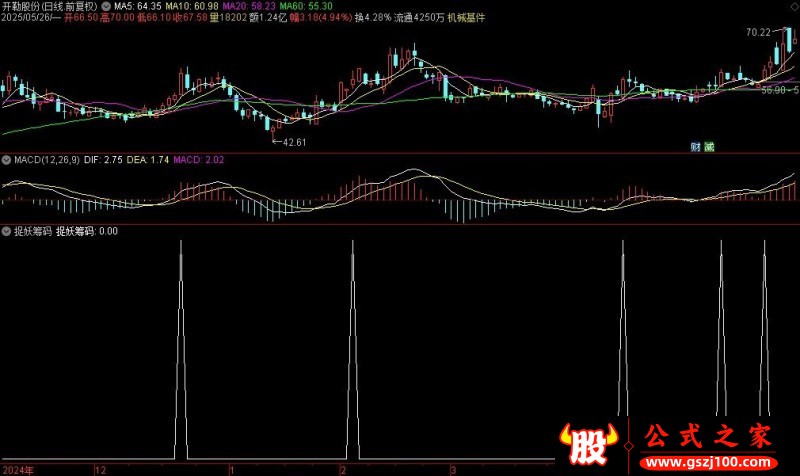Select the 2024年 label on time axis
This screenshot has height=476, width=800.
coord(18,468)
